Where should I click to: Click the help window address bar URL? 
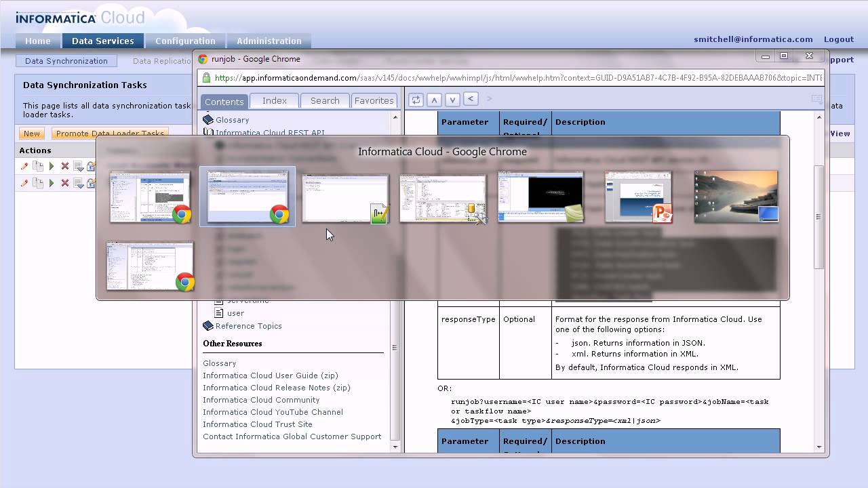click(x=519, y=78)
